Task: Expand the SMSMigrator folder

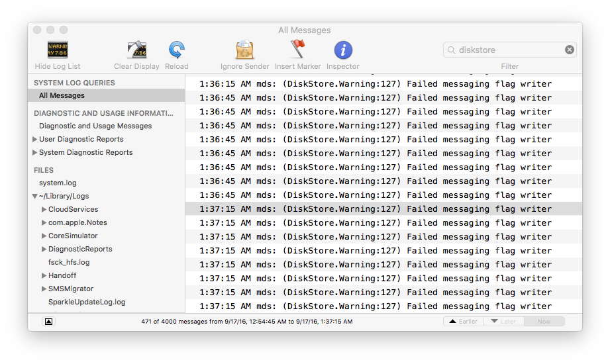Action: 44,289
